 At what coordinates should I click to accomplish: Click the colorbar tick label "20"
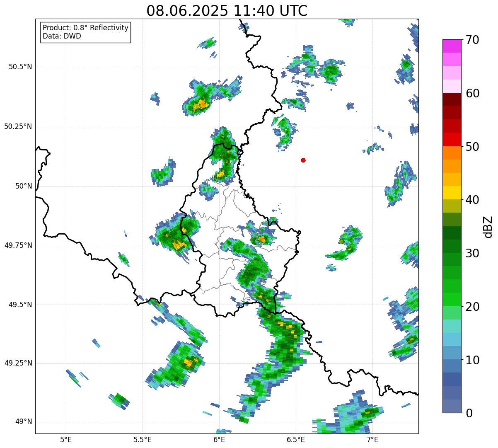coord(472,307)
